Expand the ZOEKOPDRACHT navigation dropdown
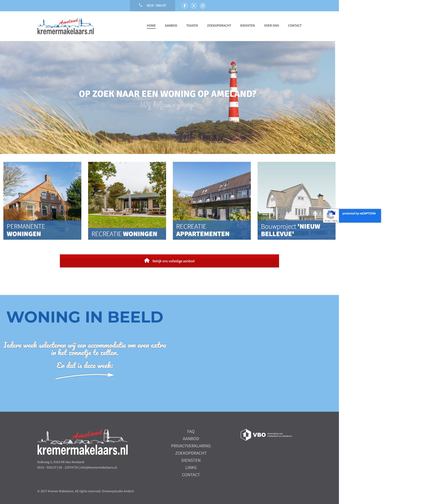Image resolution: width=444 pixels, height=504 pixels. (219, 25)
